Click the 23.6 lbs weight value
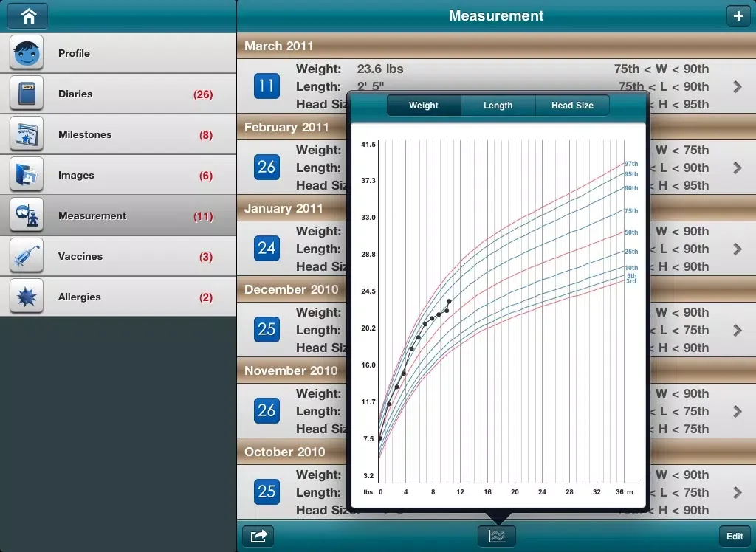This screenshot has width=756, height=552. 380,69
